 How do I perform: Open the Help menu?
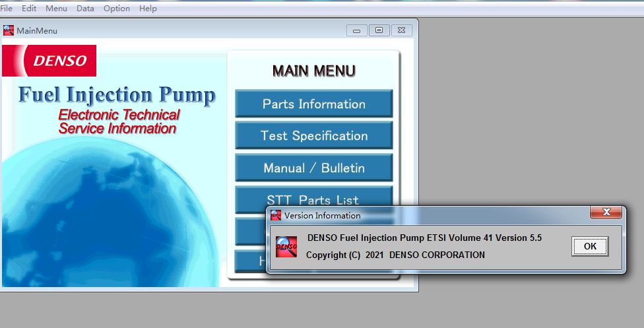click(148, 8)
